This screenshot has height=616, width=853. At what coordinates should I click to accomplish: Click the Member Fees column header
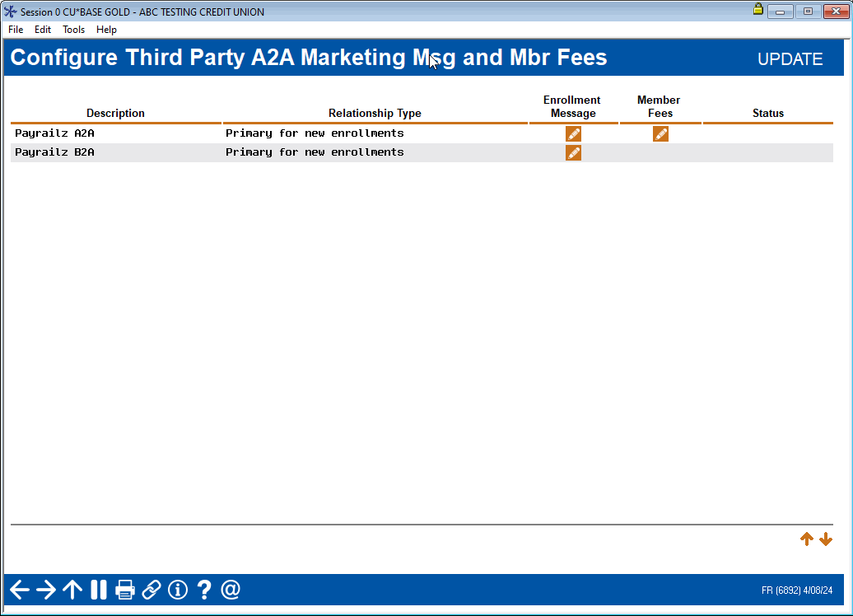point(660,107)
